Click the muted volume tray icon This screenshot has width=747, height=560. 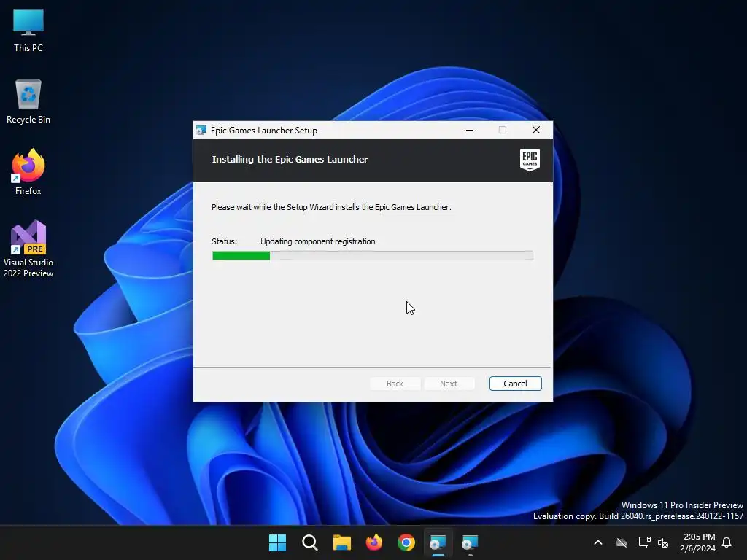point(662,542)
